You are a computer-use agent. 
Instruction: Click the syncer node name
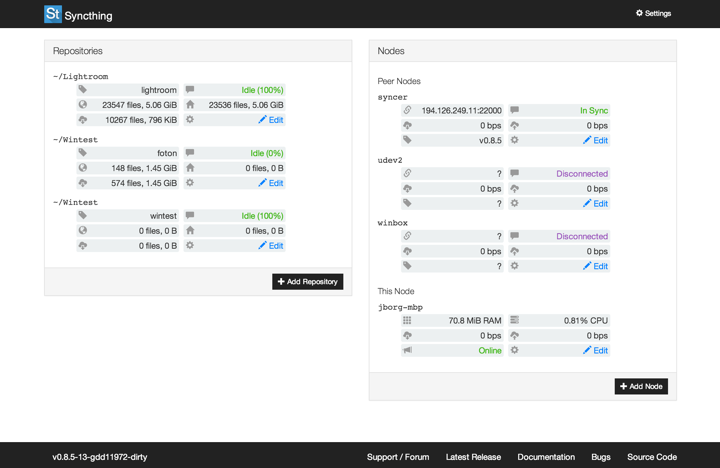tap(393, 97)
